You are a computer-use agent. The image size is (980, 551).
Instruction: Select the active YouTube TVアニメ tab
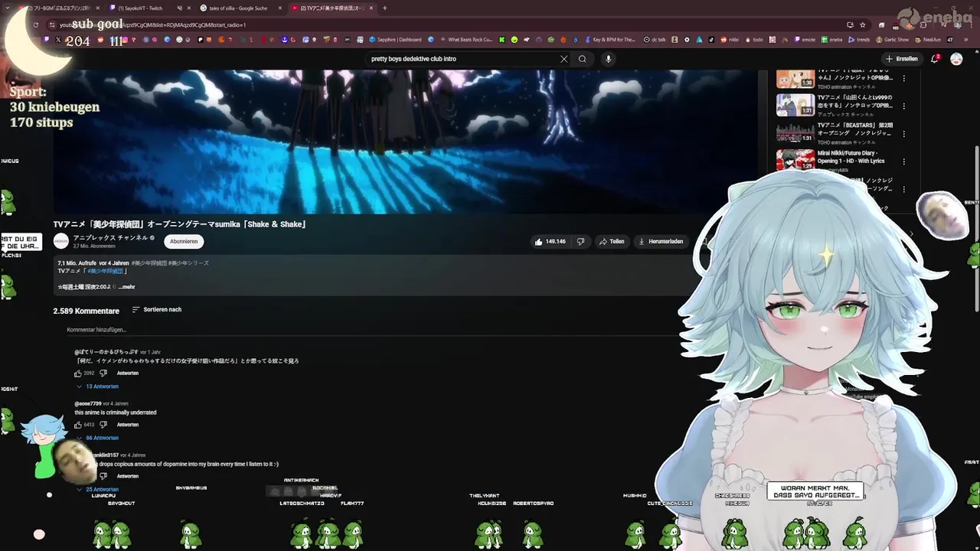pos(332,8)
